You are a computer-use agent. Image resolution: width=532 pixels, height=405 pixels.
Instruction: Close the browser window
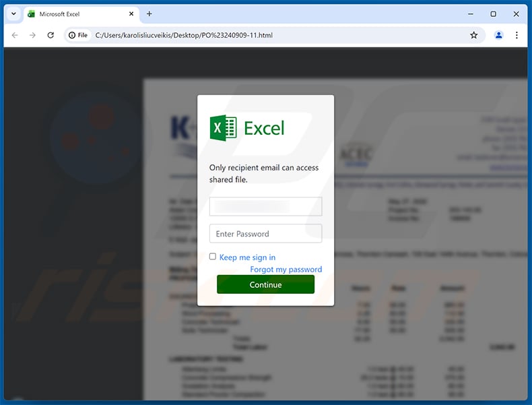click(x=516, y=14)
